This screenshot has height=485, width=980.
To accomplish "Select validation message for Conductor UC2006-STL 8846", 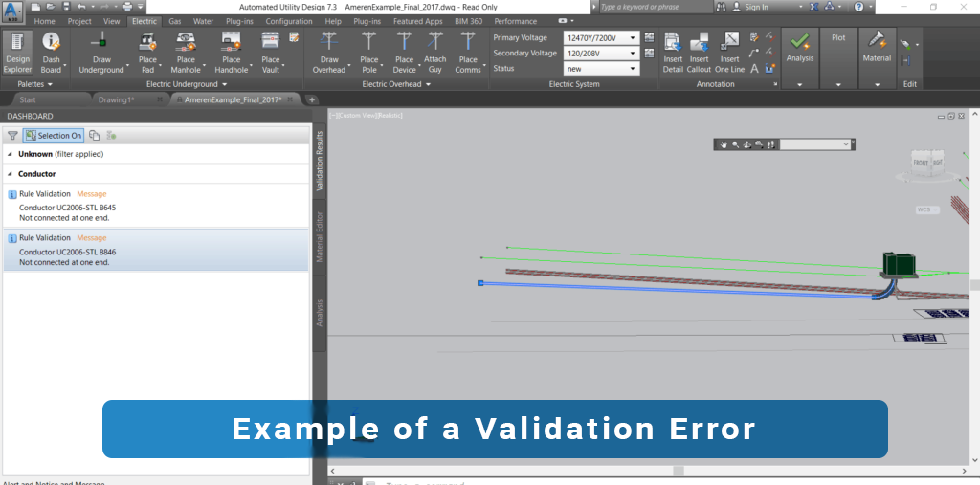I will click(156, 250).
